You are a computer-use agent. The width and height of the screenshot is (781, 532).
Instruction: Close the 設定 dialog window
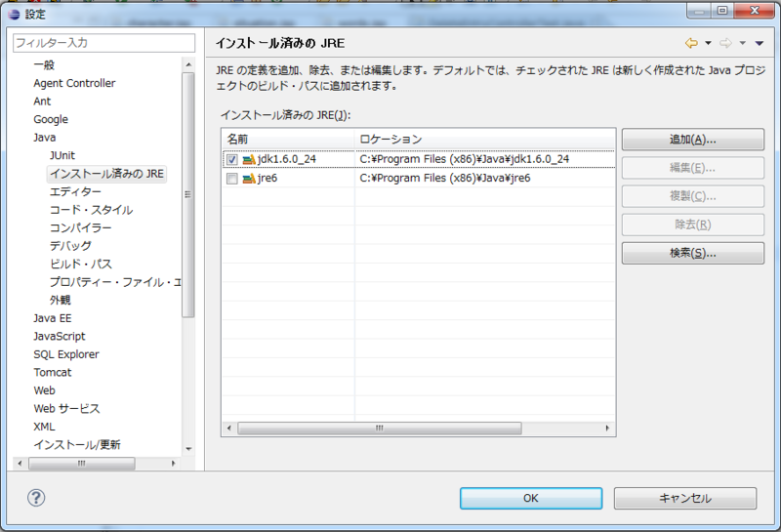click(755, 11)
